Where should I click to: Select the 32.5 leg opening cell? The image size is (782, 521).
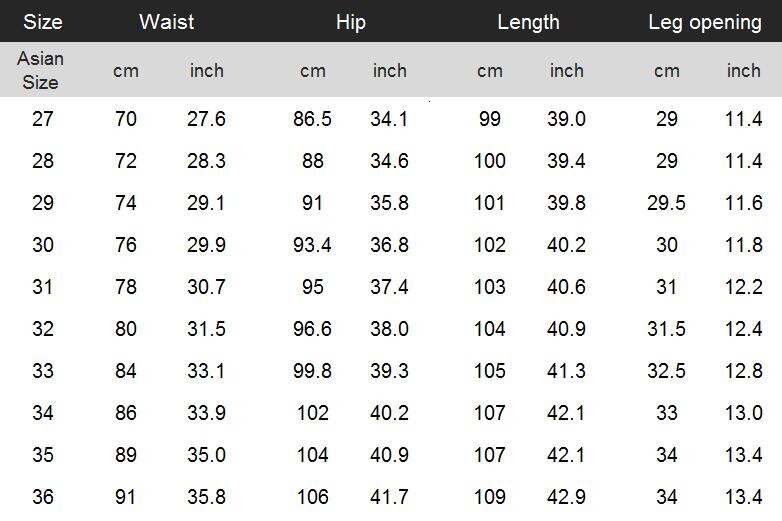click(x=666, y=371)
